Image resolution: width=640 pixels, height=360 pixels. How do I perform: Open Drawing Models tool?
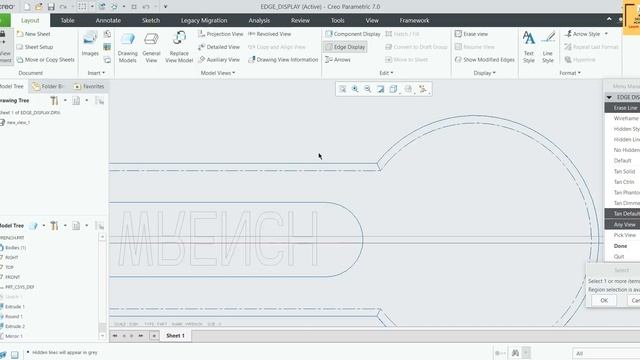(x=127, y=47)
